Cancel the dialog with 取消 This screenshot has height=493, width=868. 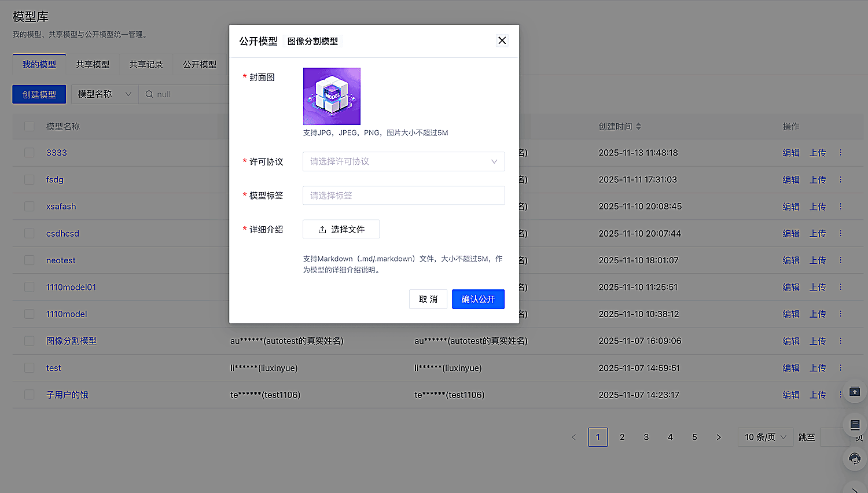pyautogui.click(x=428, y=299)
